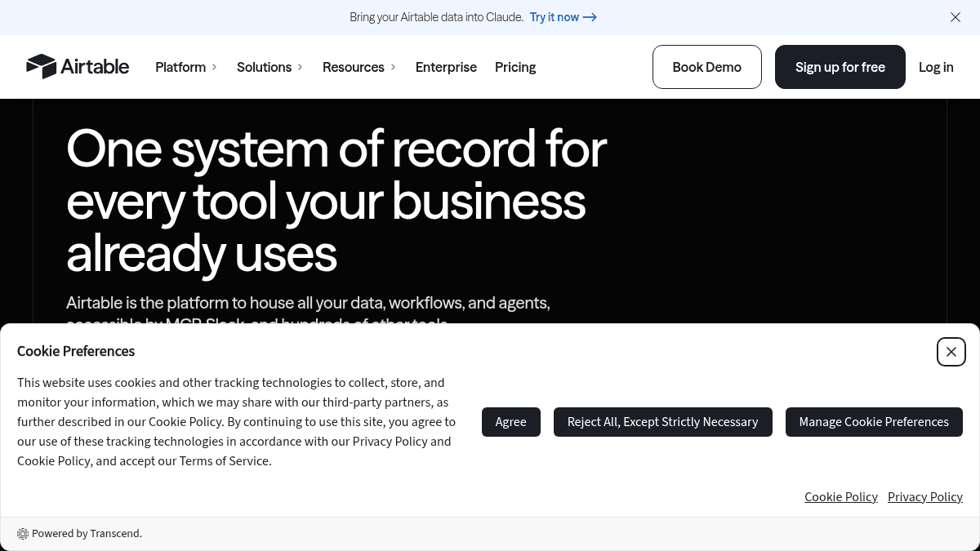Close the Cookie Preferences dialog

(951, 352)
